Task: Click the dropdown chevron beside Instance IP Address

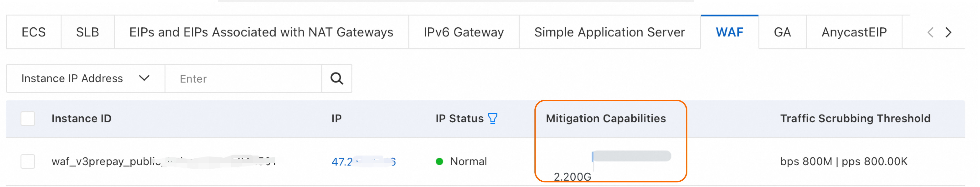Action: point(144,78)
